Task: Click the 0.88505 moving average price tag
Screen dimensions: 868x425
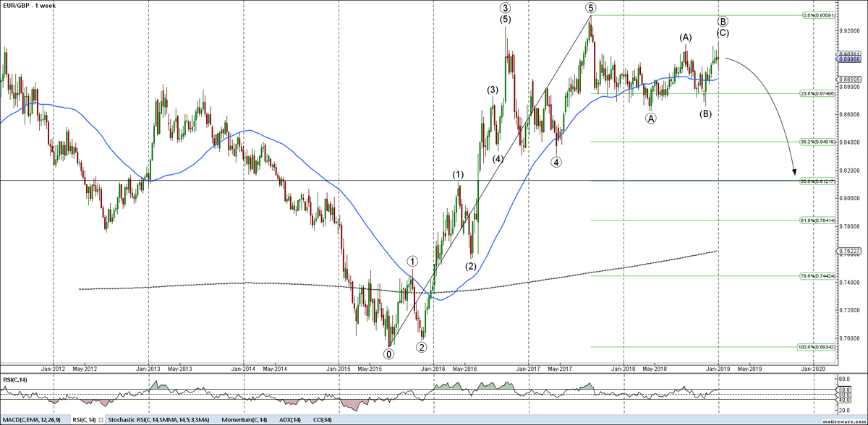Action: [x=849, y=79]
